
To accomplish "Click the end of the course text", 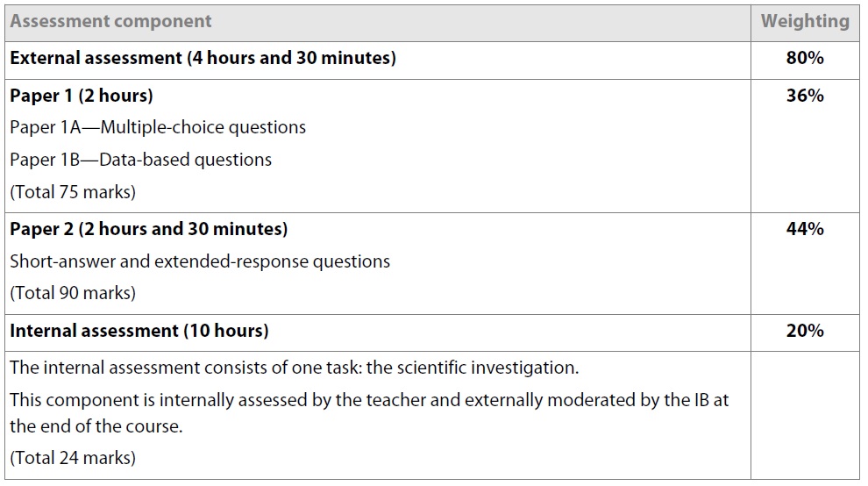I will pyautogui.click(x=96, y=426).
